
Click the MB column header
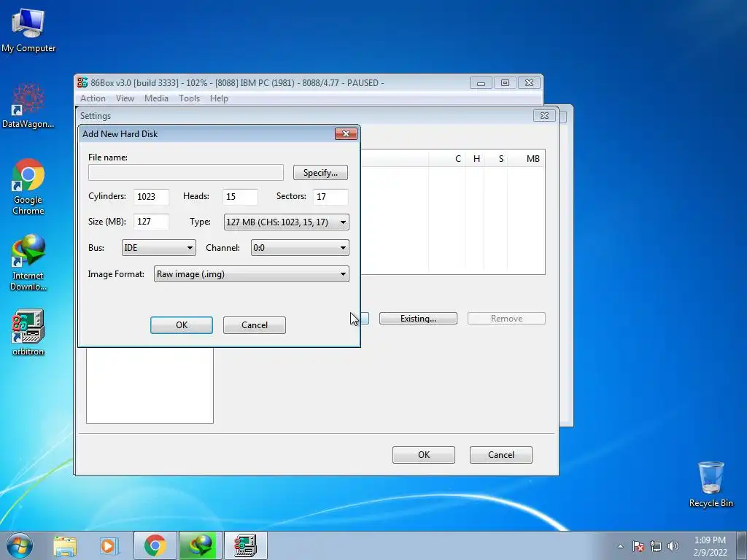pyautogui.click(x=526, y=158)
